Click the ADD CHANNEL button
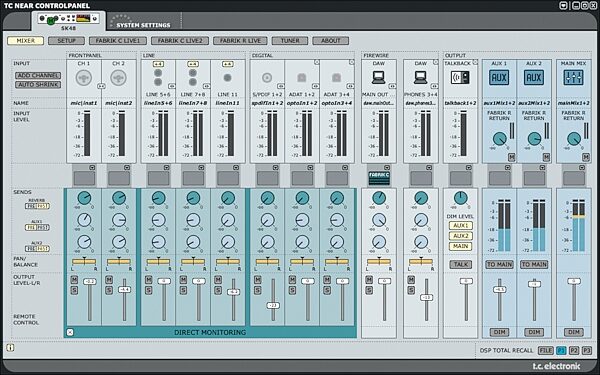The height and width of the screenshot is (375, 600). click(38, 75)
